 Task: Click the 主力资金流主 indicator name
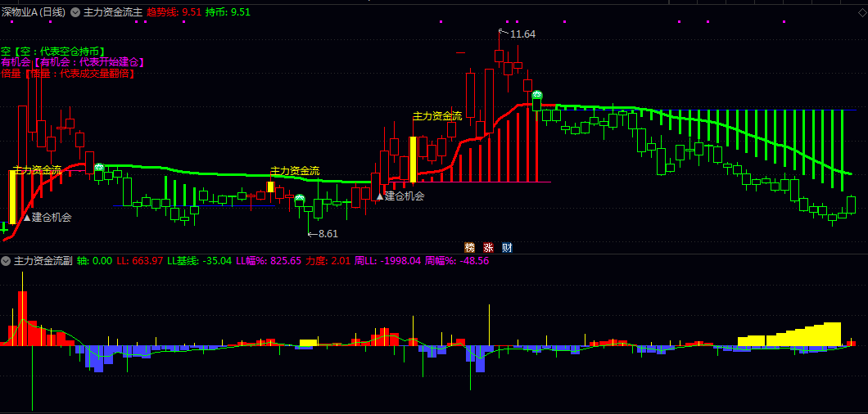tap(113, 13)
